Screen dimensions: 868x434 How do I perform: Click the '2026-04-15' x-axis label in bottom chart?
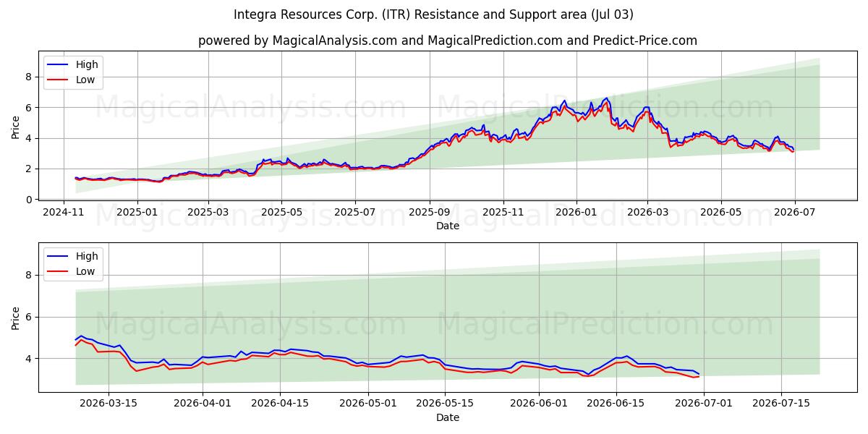pyautogui.click(x=279, y=404)
